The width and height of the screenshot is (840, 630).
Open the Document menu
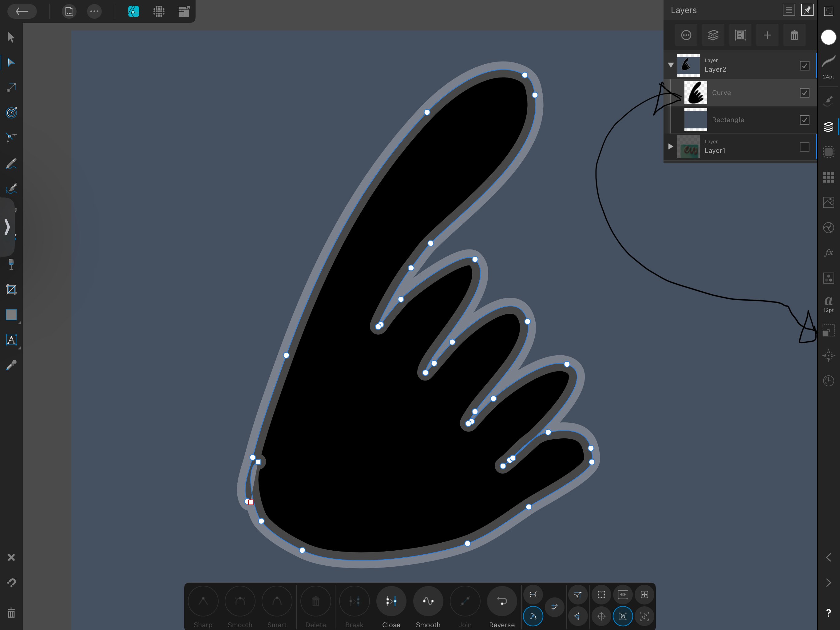[69, 11]
